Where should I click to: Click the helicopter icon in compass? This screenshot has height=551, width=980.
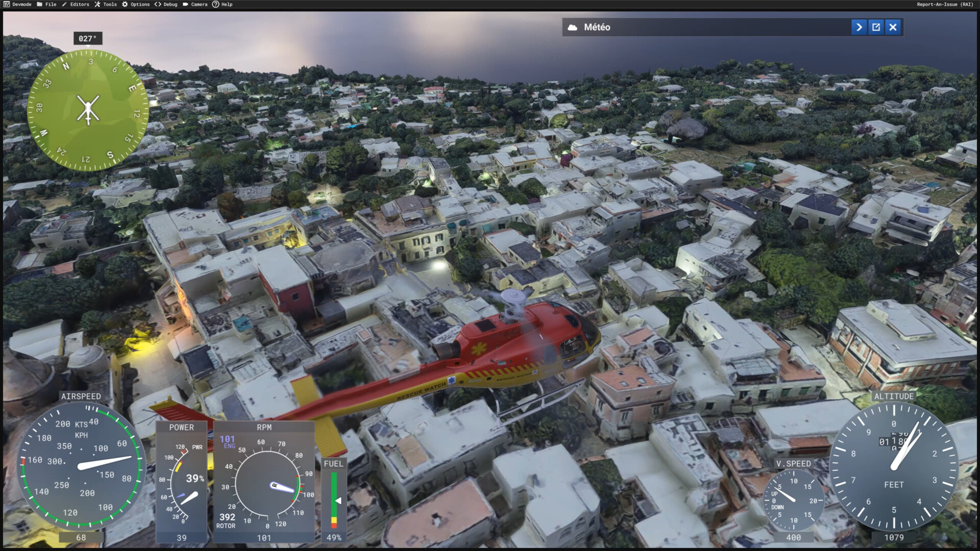(88, 109)
